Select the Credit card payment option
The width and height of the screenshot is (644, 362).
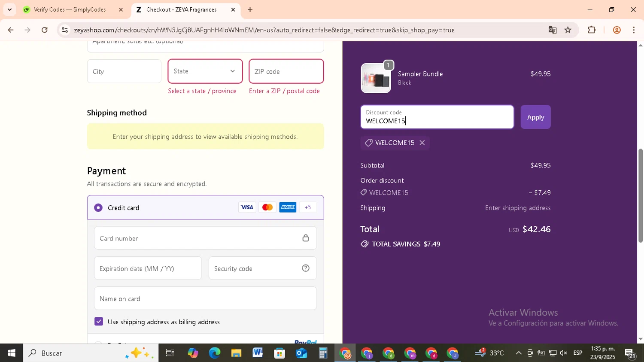pos(98,208)
